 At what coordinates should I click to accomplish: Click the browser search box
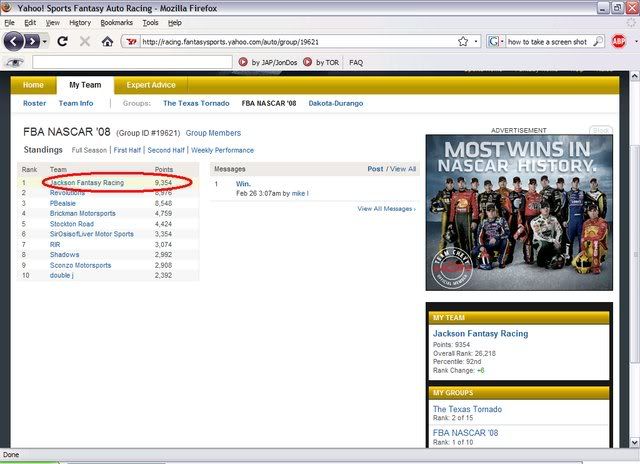tap(549, 42)
